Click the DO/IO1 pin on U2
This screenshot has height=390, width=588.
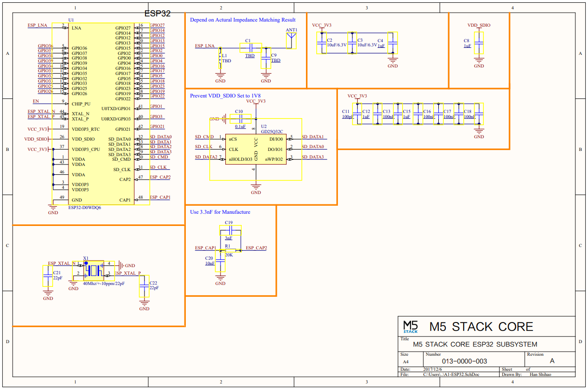275,150
